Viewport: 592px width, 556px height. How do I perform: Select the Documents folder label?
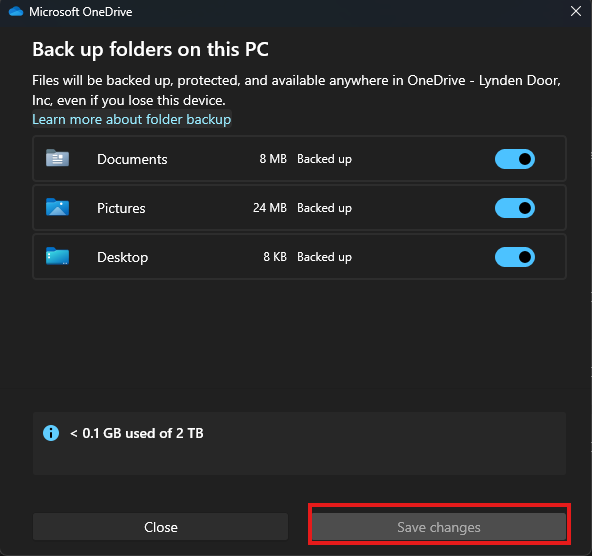coord(132,159)
